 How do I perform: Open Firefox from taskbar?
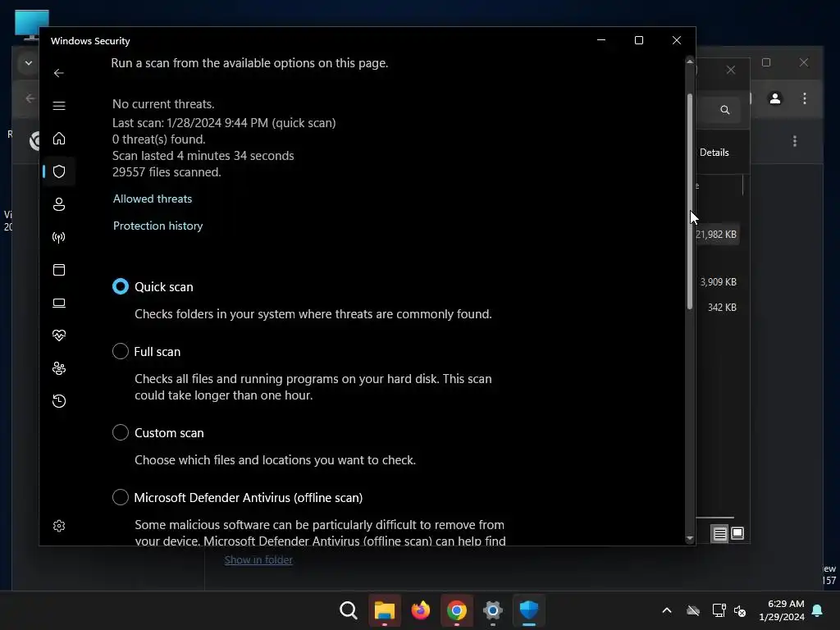[x=421, y=610]
